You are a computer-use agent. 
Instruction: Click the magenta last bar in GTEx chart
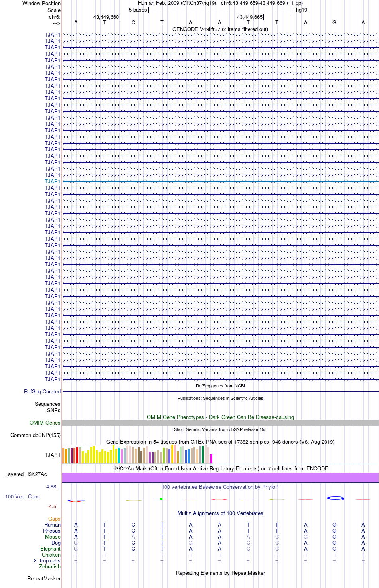(211, 458)
